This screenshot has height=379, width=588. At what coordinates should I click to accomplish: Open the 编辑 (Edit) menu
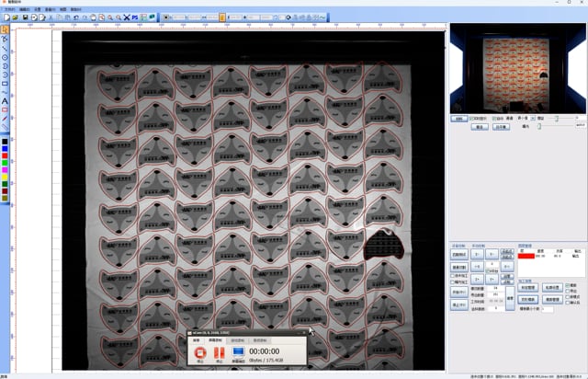[x=25, y=9]
